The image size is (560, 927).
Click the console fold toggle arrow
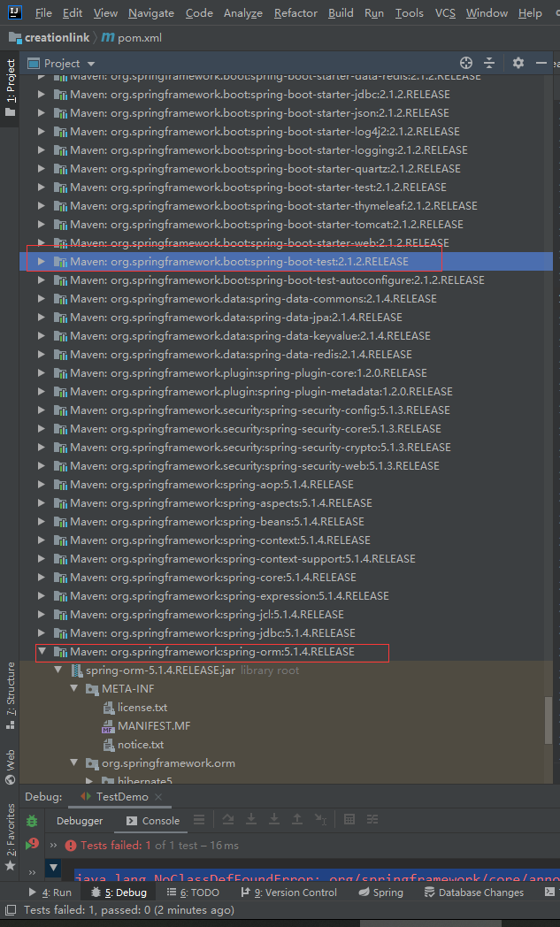53,868
